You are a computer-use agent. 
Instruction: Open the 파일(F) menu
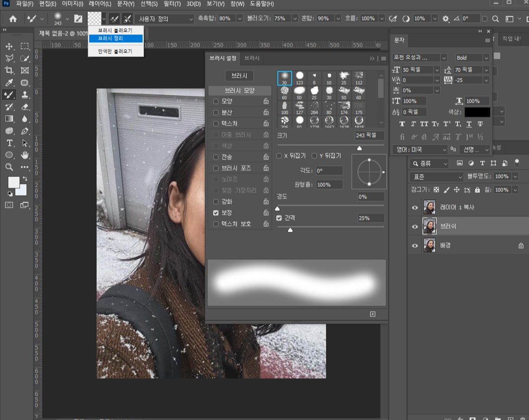(25, 4)
